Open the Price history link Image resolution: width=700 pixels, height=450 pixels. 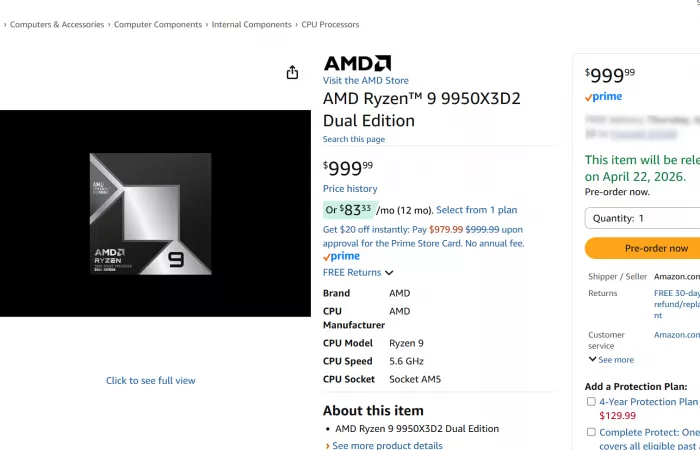tap(350, 189)
